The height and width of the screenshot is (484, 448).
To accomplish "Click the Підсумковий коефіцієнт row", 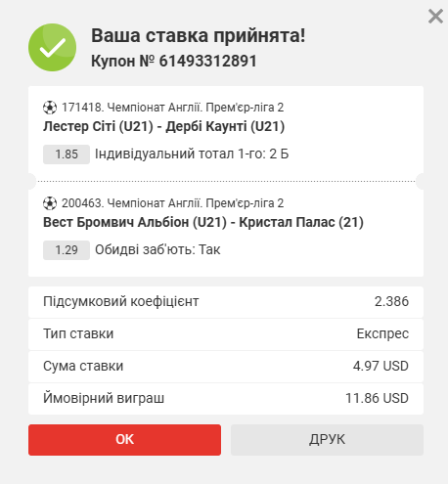I will (x=226, y=302).
